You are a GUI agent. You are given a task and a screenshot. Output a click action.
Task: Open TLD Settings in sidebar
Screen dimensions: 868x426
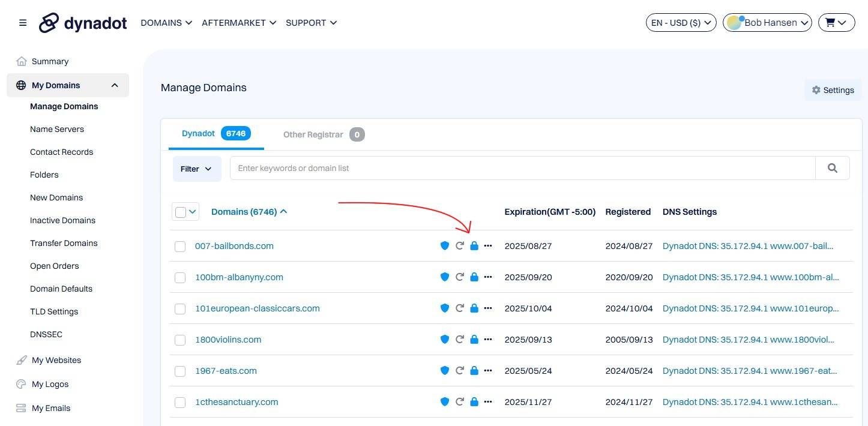point(54,311)
